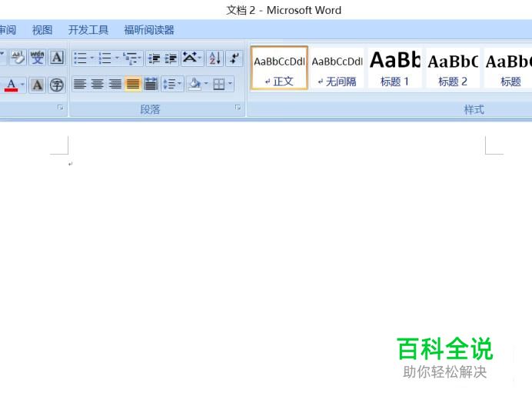Toggle Character Shading icon
The image size is (532, 406).
point(38,85)
